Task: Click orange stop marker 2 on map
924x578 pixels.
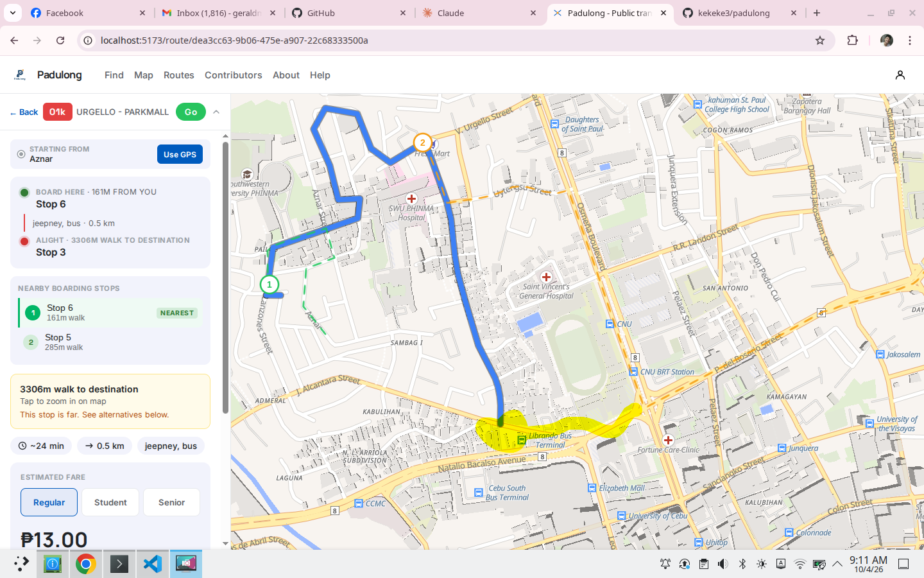Action: point(422,143)
